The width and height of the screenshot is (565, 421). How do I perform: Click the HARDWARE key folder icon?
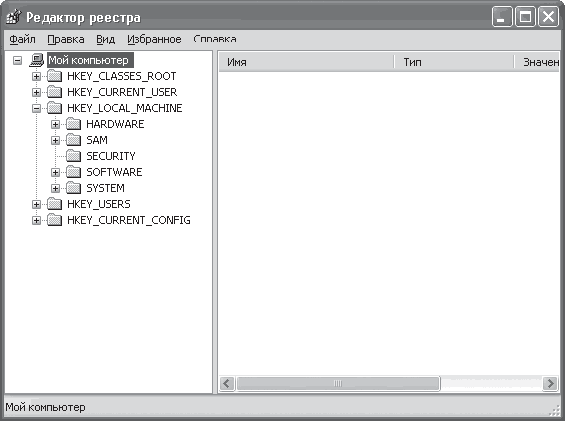click(74, 124)
